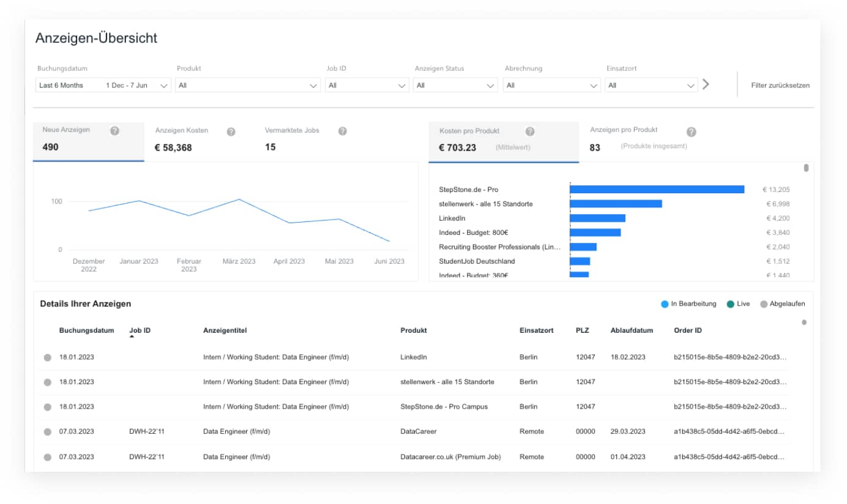Viewport: 847px width, 504px height.
Task: Sort by Ablaufdatum column header
Action: tap(632, 330)
